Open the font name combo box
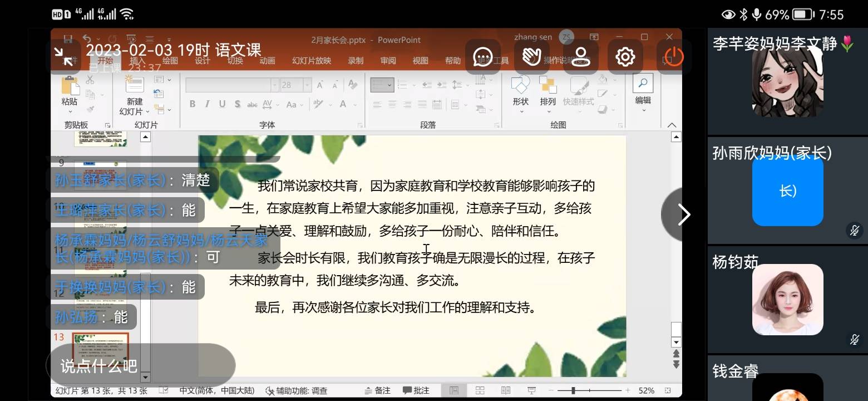 coord(232,85)
